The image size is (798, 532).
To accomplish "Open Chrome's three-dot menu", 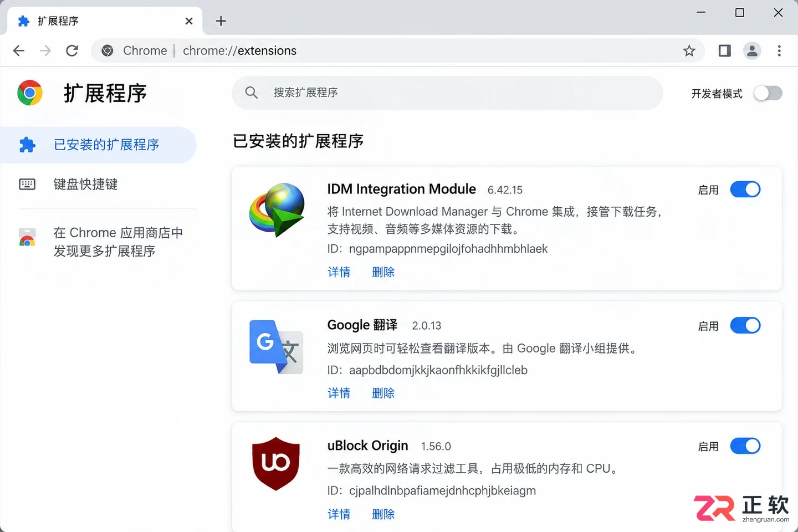I will 779,51.
